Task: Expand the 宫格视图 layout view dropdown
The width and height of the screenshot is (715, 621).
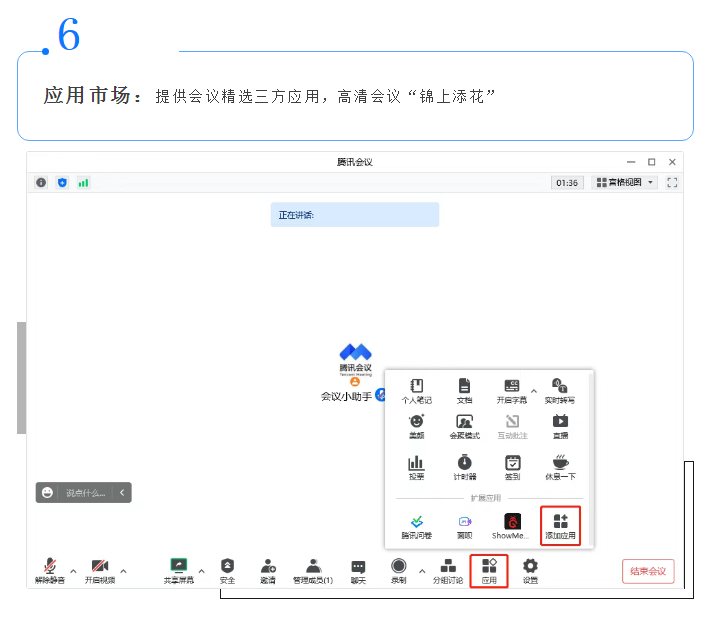Action: [625, 183]
